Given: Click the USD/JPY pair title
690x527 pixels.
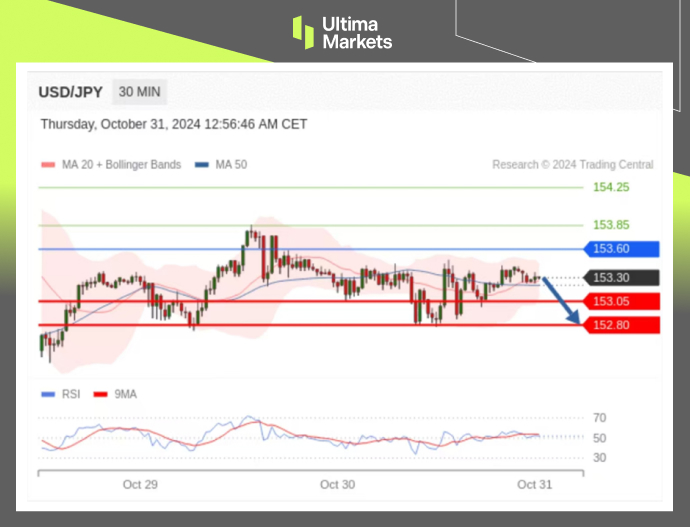Looking at the screenshot, I should coord(70,92).
